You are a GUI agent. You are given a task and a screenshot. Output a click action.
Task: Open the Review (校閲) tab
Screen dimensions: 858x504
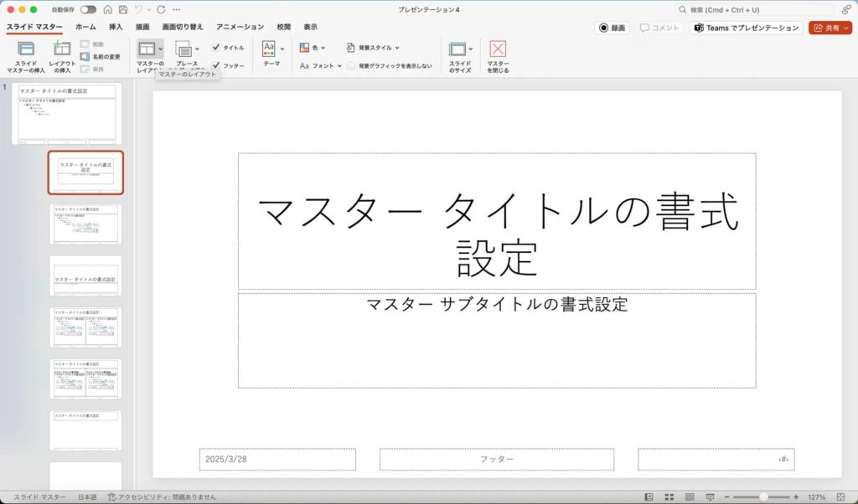[x=283, y=27]
